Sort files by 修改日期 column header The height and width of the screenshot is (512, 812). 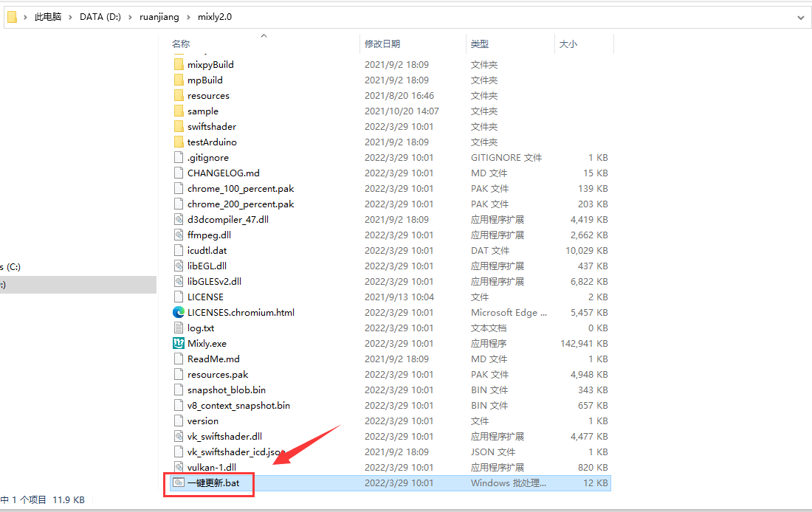[x=382, y=44]
